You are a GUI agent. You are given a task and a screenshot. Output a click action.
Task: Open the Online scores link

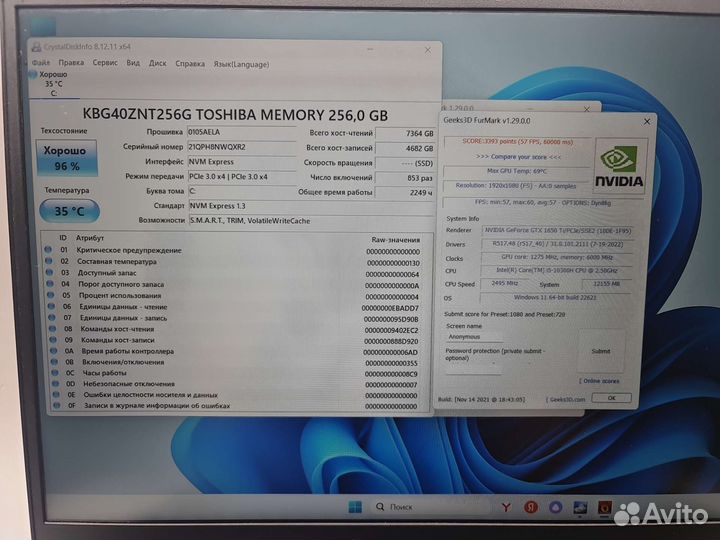[x=599, y=381]
